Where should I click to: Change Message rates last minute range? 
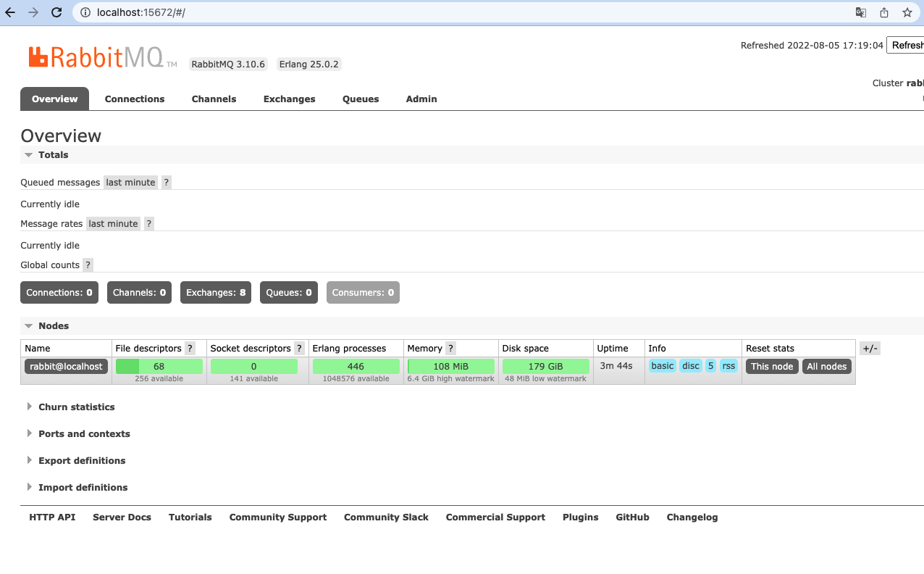[x=114, y=224]
